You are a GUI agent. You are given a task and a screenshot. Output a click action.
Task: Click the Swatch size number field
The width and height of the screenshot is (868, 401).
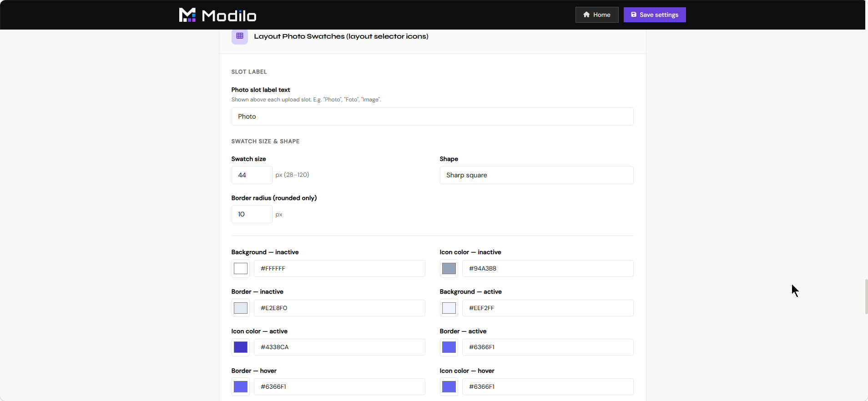[x=252, y=175]
